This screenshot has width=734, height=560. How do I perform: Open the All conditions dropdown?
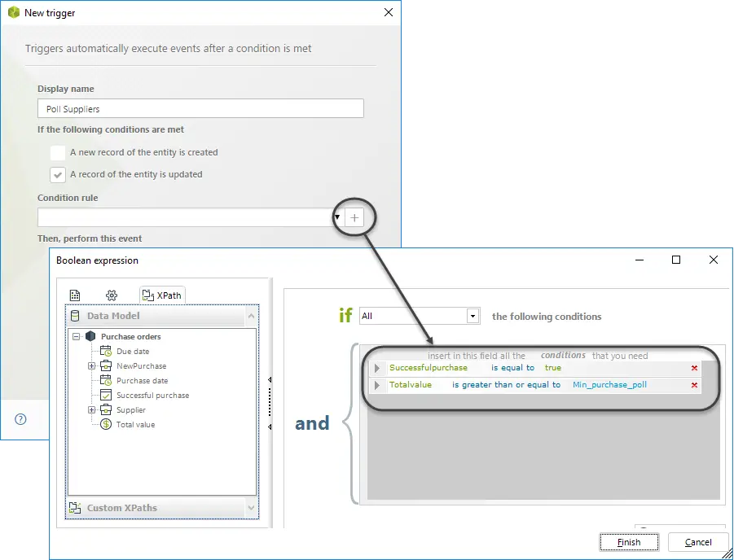[472, 317]
